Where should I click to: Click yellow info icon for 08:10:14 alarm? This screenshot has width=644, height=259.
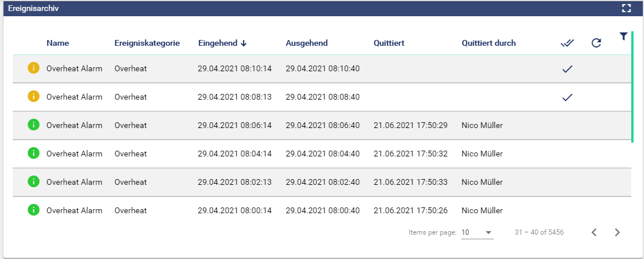33,68
